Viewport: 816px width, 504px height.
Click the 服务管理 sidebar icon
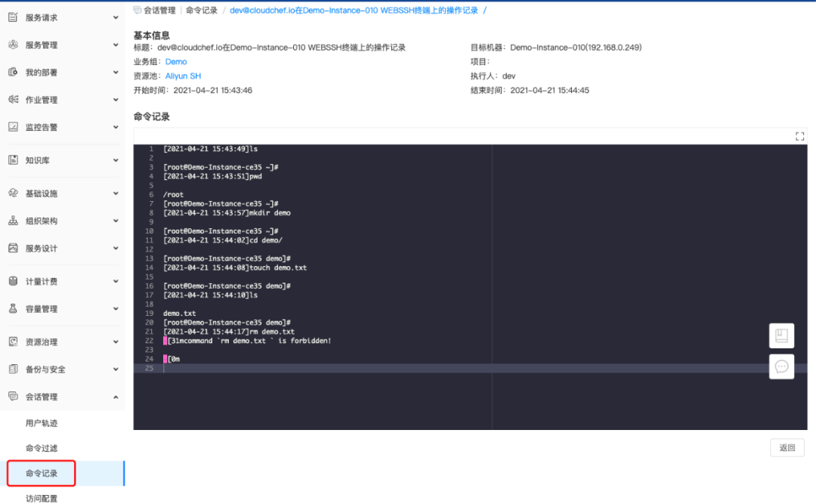point(13,45)
